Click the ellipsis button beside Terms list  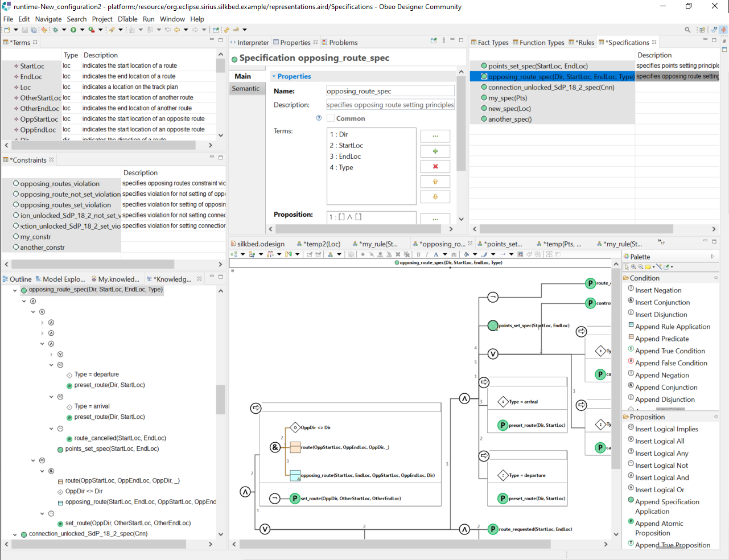[435, 136]
